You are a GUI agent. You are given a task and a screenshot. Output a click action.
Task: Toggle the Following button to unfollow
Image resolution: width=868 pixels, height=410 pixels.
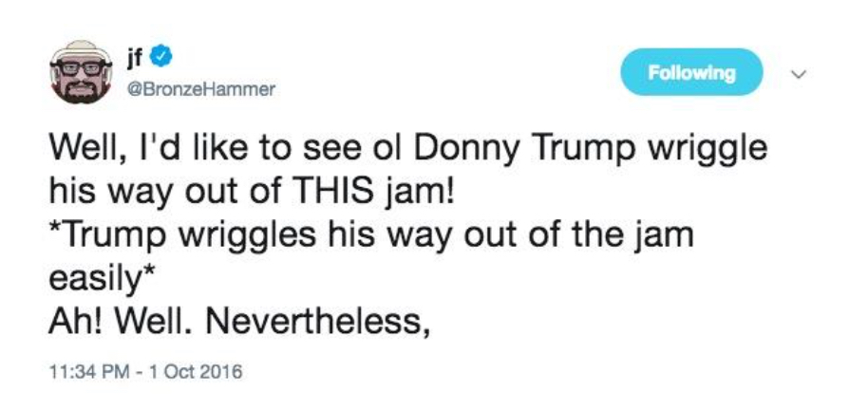tap(690, 72)
